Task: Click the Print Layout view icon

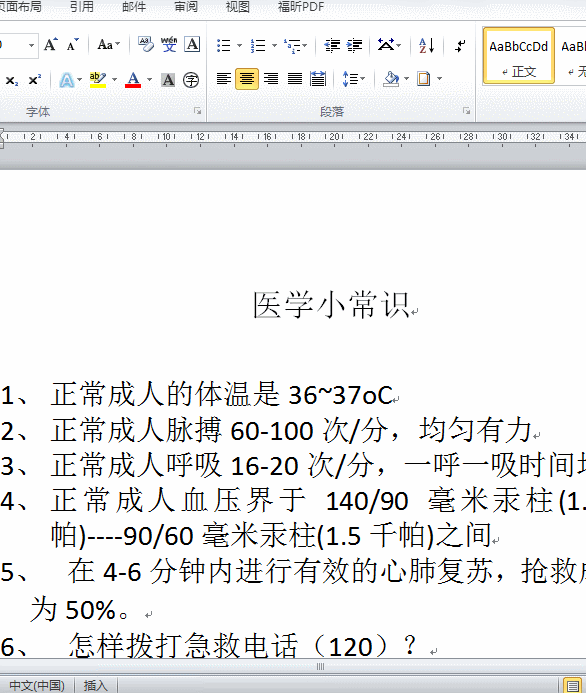Action: point(573,685)
